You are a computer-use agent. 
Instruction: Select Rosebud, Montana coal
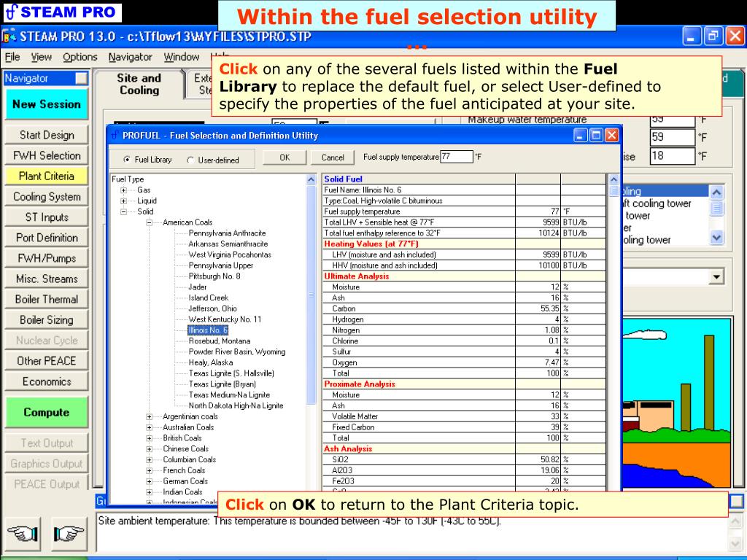(x=219, y=341)
